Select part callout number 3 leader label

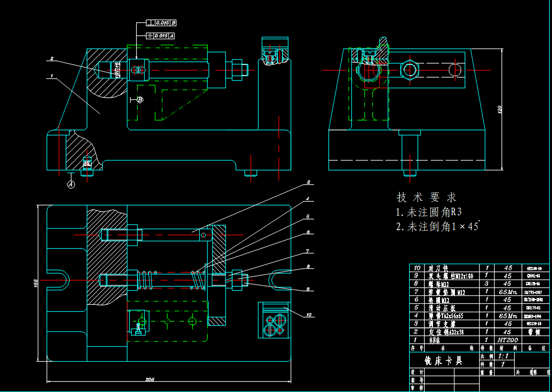(308, 182)
